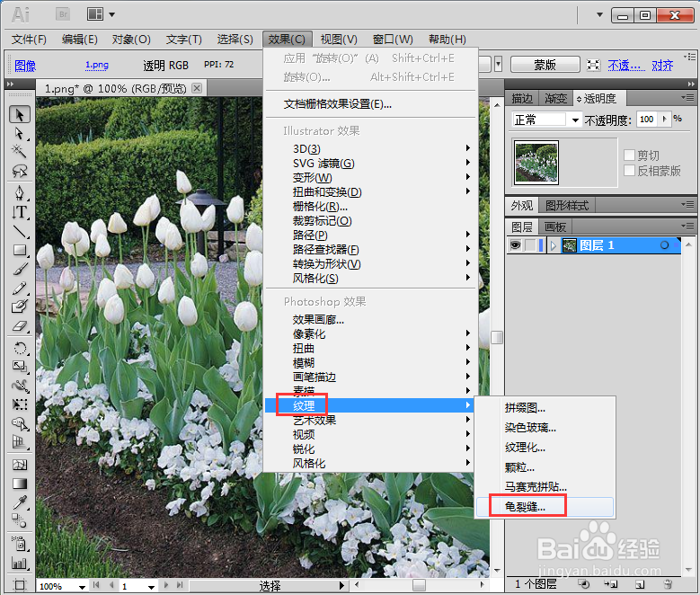Select the Eraser tool
Viewport: 700px width, 595px height.
click(x=19, y=326)
